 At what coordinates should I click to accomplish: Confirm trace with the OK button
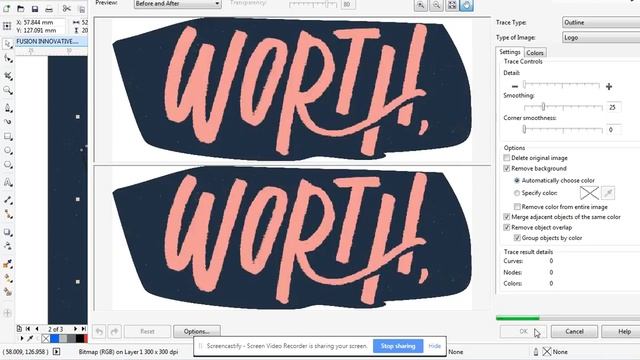523,331
